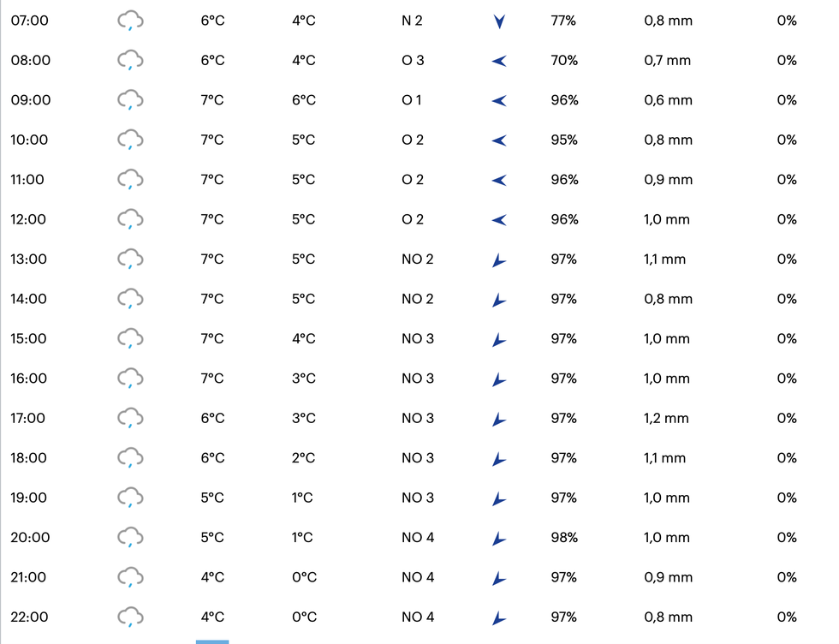The width and height of the screenshot is (839, 644).
Task: Click the NO 4 wind label at 21:00
Action: pyautogui.click(x=418, y=577)
